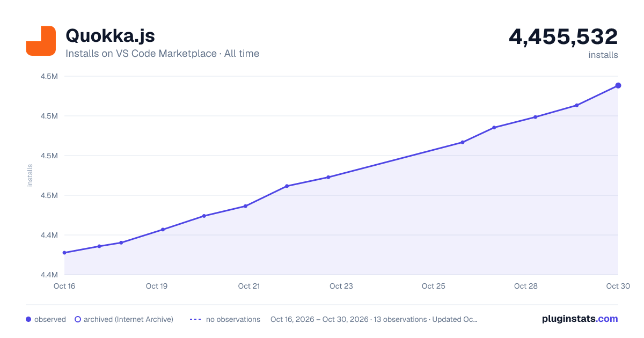Screen dimensions: 644x338
Task: Select the Oct 16 data point on the line
Action: (64, 253)
